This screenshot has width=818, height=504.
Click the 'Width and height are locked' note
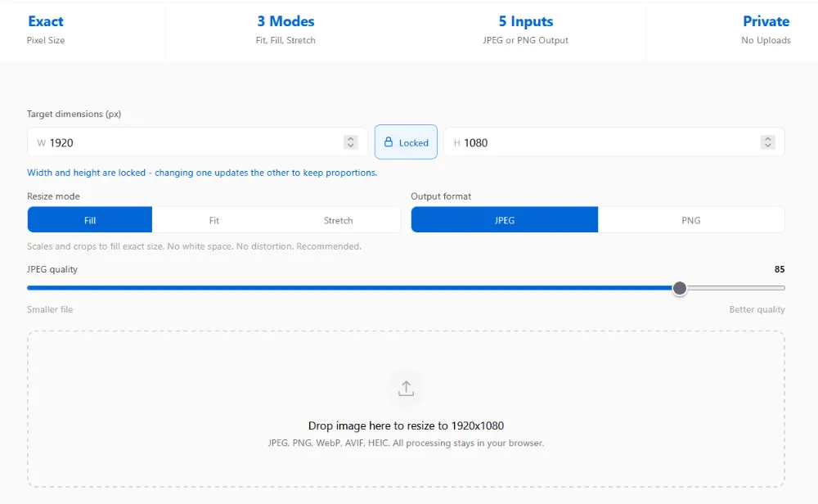pyautogui.click(x=202, y=173)
